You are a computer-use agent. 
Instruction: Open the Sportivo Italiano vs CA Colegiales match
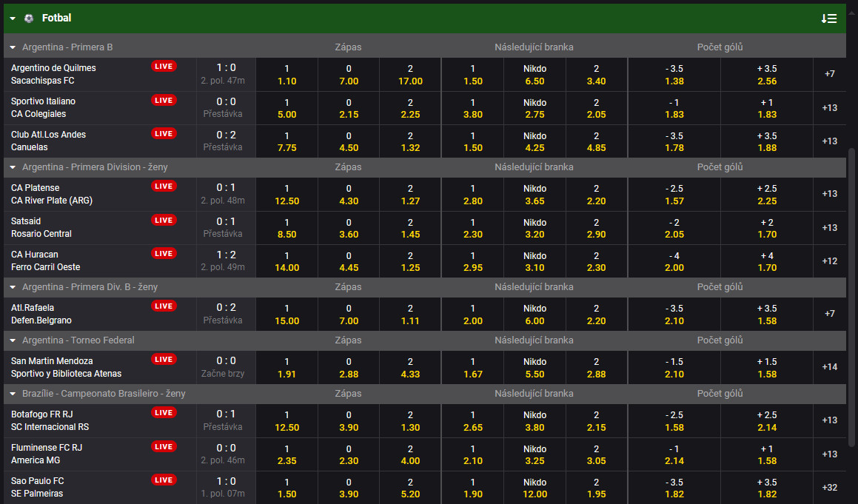pos(43,108)
